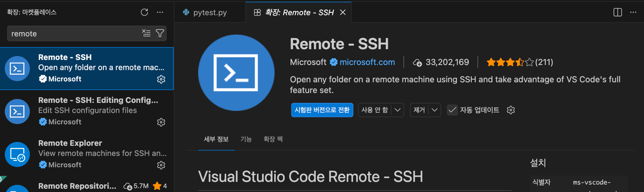Click 시험판 버전으로 전환 button
The image size is (644, 192).
point(322,110)
